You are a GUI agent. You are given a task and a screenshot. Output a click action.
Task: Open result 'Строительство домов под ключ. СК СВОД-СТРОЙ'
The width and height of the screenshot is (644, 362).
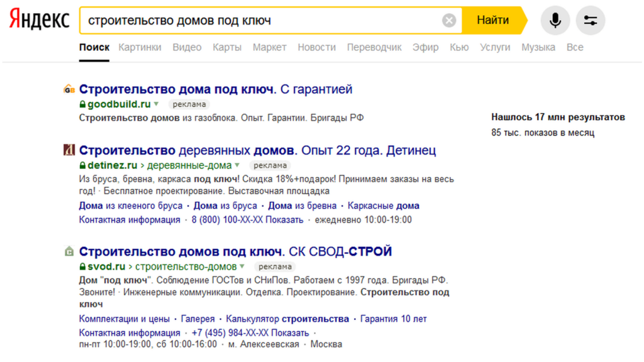click(x=235, y=251)
